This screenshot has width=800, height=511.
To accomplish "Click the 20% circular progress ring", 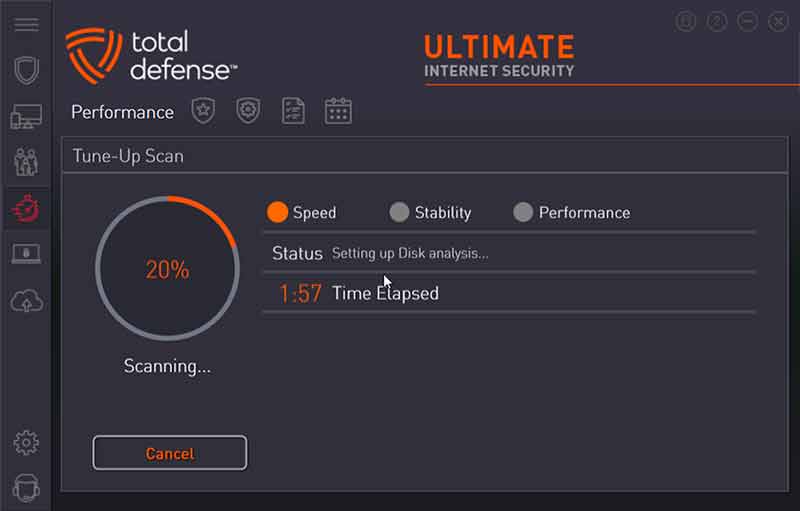I will tap(167, 268).
